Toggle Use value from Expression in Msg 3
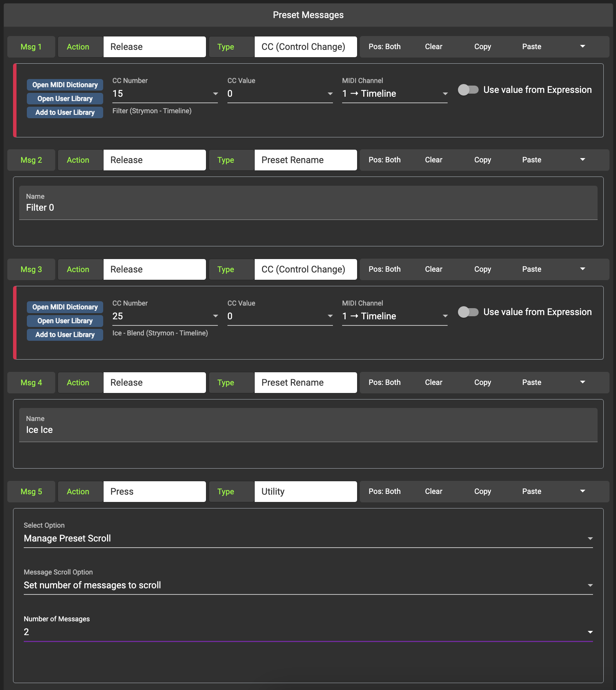The height and width of the screenshot is (690, 616). (x=468, y=312)
